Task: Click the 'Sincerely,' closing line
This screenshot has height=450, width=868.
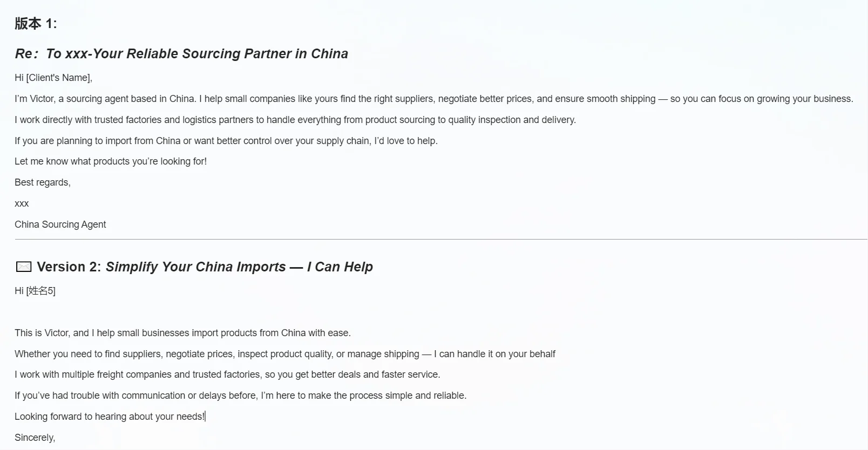Action: click(x=35, y=438)
